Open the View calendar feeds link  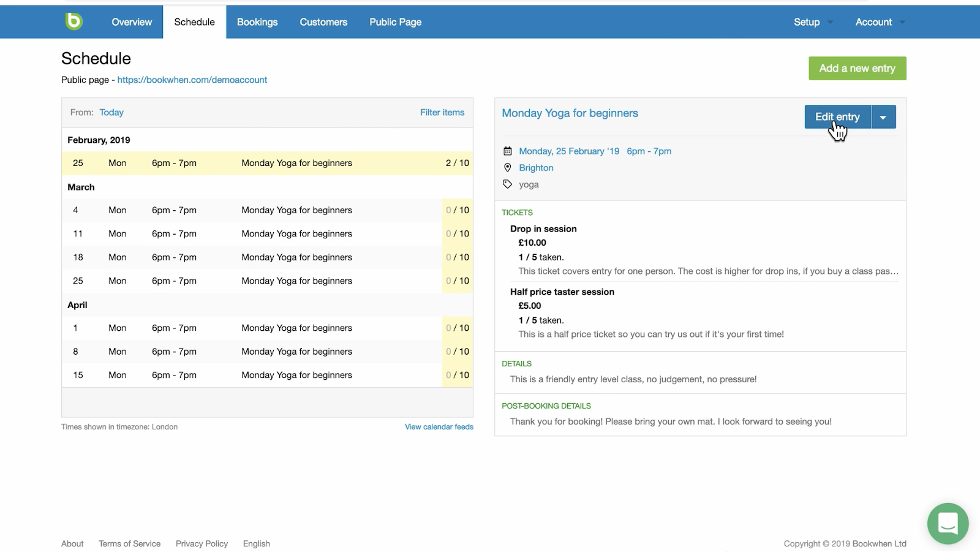pos(439,427)
